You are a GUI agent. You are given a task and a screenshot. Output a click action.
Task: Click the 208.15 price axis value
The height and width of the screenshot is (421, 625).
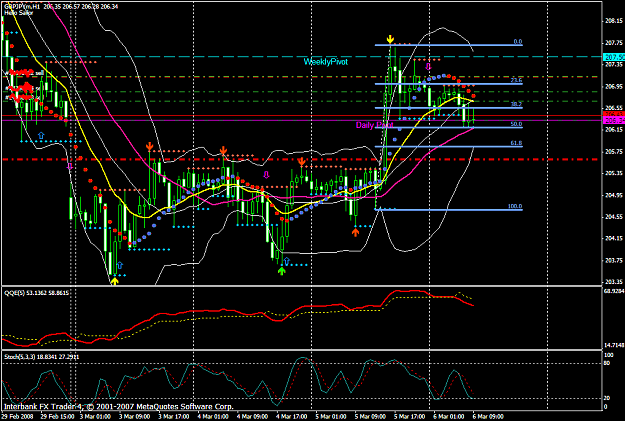coord(614,21)
